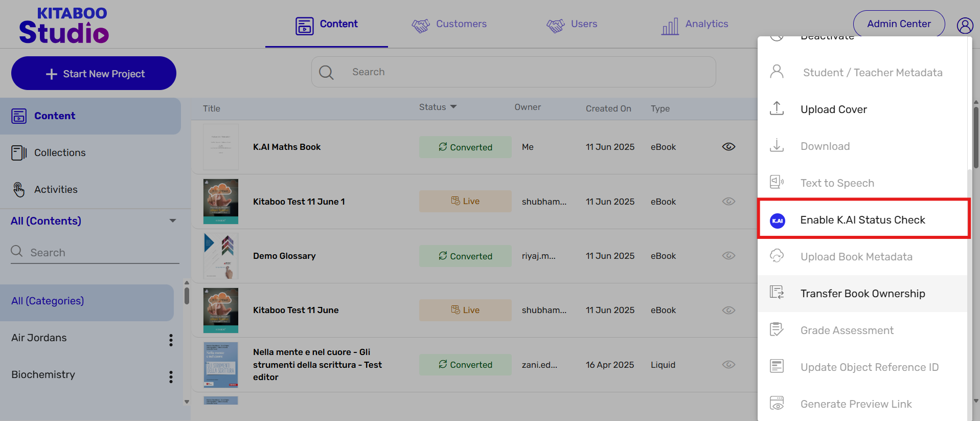Preview K.AI Maths Book with eye icon
Screen dimensions: 980x421
tap(728, 147)
